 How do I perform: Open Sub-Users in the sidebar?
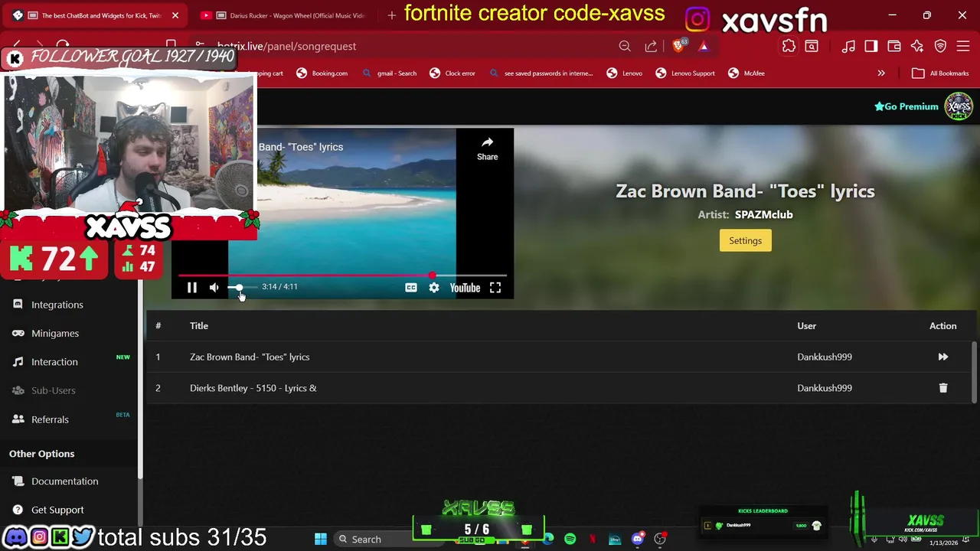point(53,390)
